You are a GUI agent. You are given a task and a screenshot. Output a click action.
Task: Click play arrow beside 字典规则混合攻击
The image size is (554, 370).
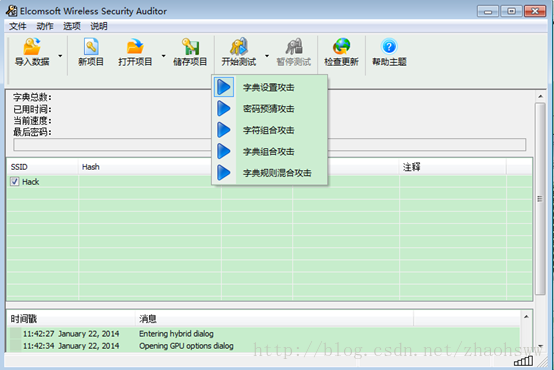coord(224,173)
